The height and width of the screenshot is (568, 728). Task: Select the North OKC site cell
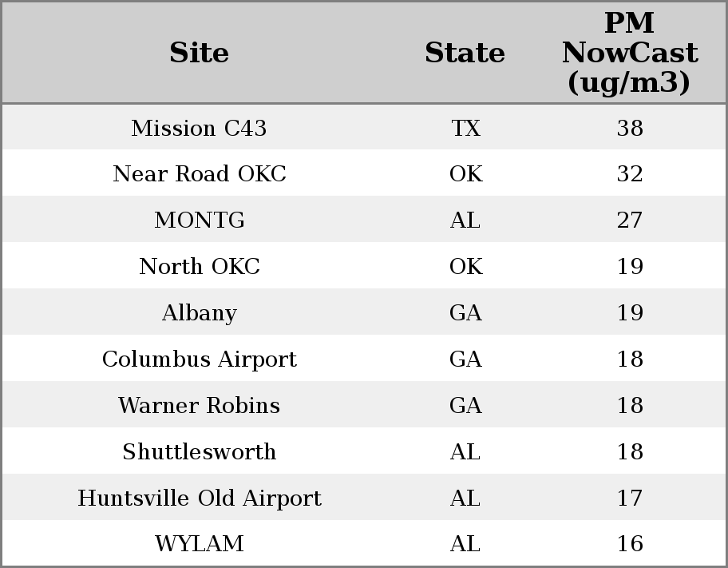tap(199, 267)
